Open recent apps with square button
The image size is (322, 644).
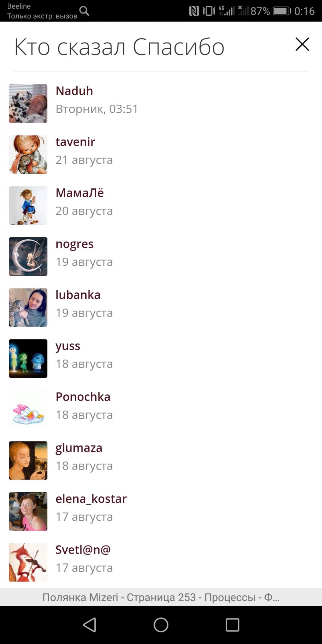point(232,625)
